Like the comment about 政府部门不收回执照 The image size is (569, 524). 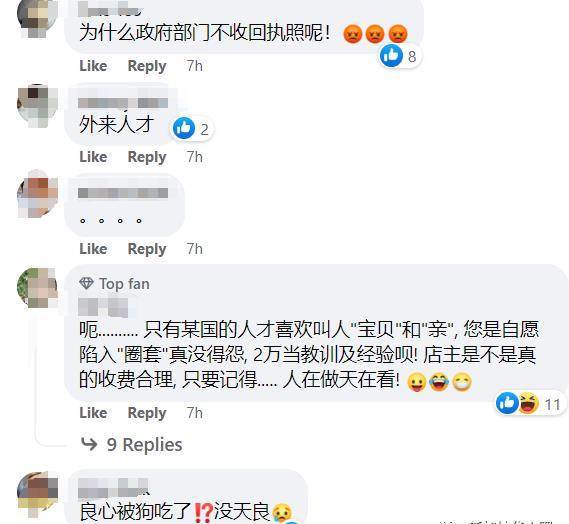coord(93,66)
